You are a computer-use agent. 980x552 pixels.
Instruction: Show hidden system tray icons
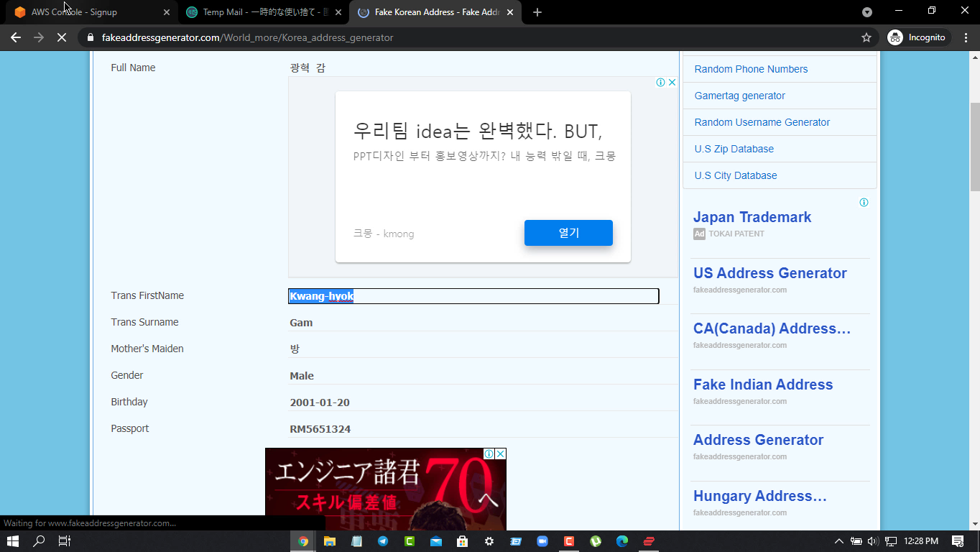[838, 541]
